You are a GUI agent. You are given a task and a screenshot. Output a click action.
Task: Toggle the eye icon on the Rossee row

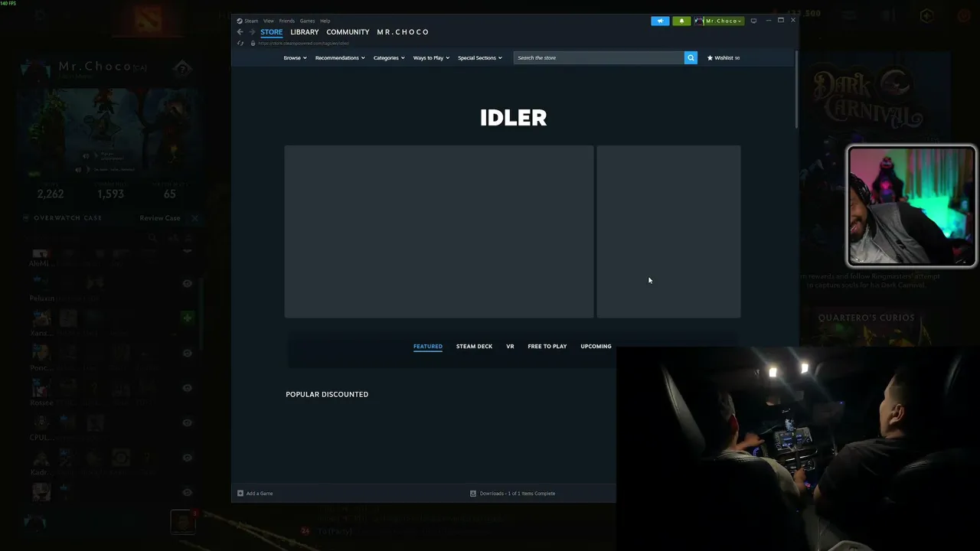click(x=187, y=388)
